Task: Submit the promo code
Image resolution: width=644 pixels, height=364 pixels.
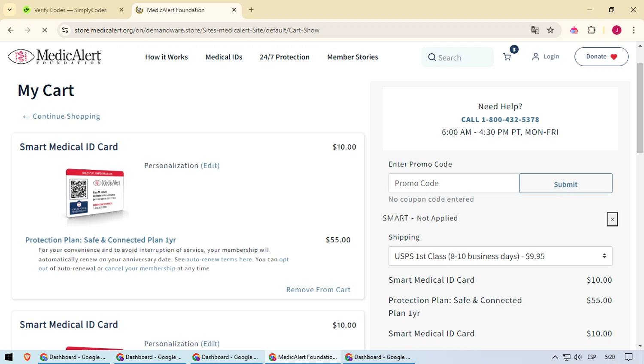Action: coord(565,184)
